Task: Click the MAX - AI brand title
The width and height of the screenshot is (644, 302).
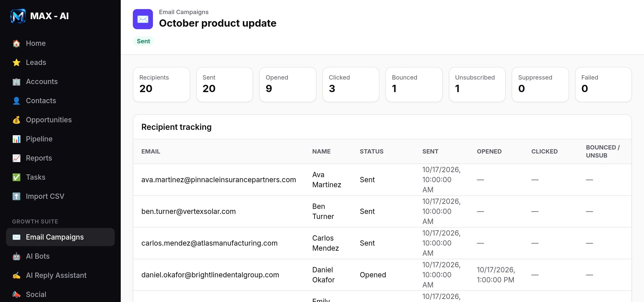Action: tap(49, 16)
